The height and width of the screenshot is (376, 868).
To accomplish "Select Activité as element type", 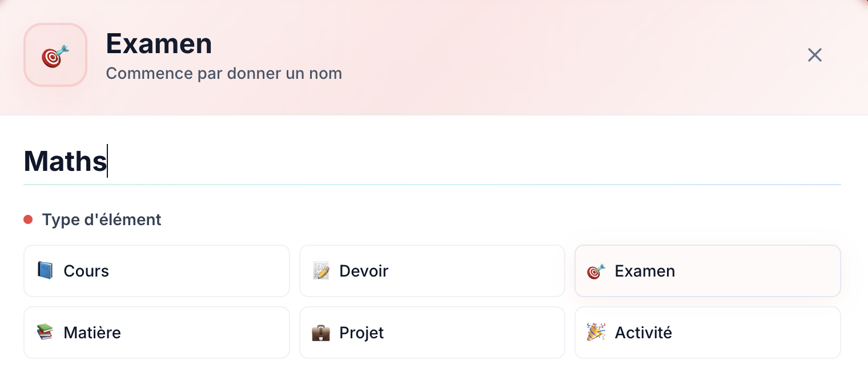I will click(707, 333).
